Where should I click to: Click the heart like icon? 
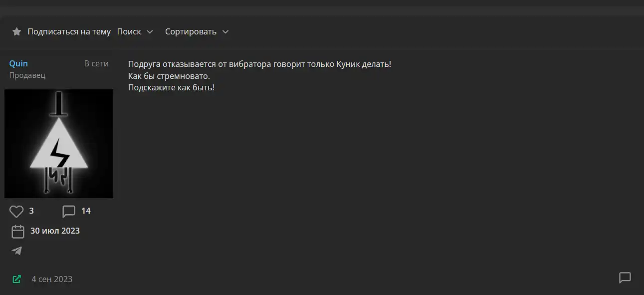16,211
